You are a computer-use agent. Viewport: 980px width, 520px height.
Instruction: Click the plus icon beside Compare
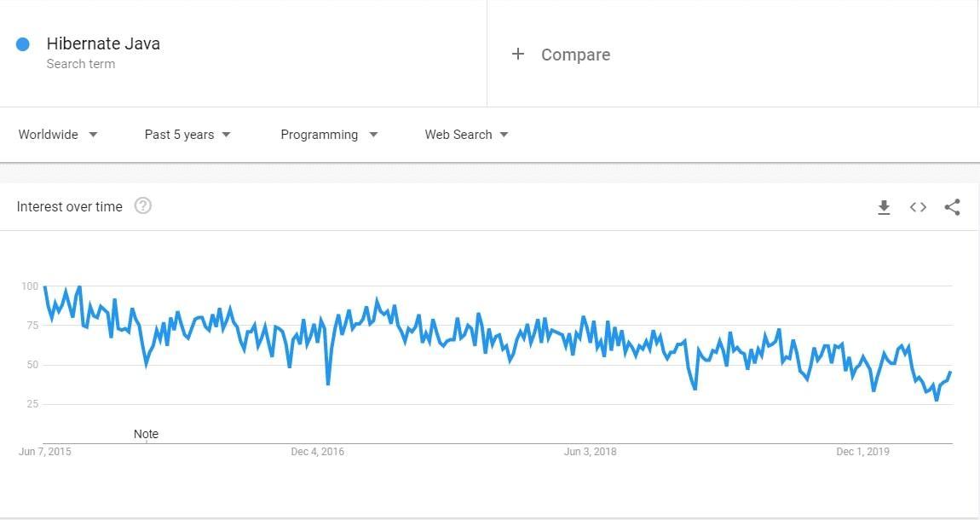click(517, 55)
